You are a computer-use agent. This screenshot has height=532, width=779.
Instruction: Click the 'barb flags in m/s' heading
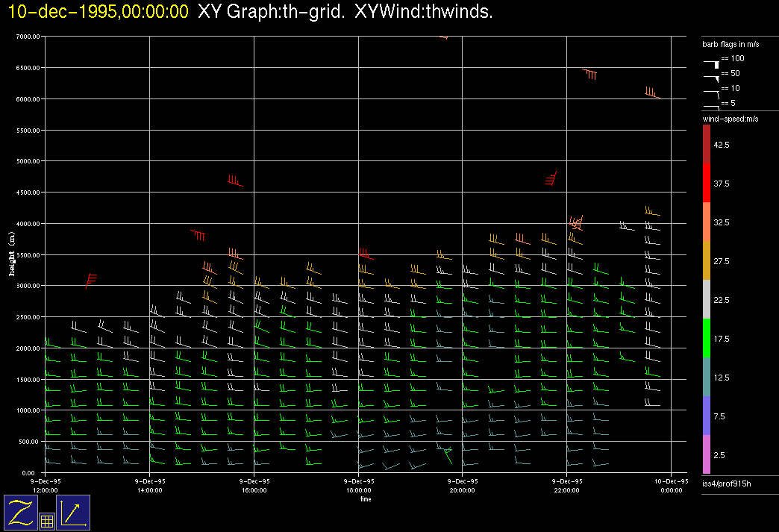[730, 45]
